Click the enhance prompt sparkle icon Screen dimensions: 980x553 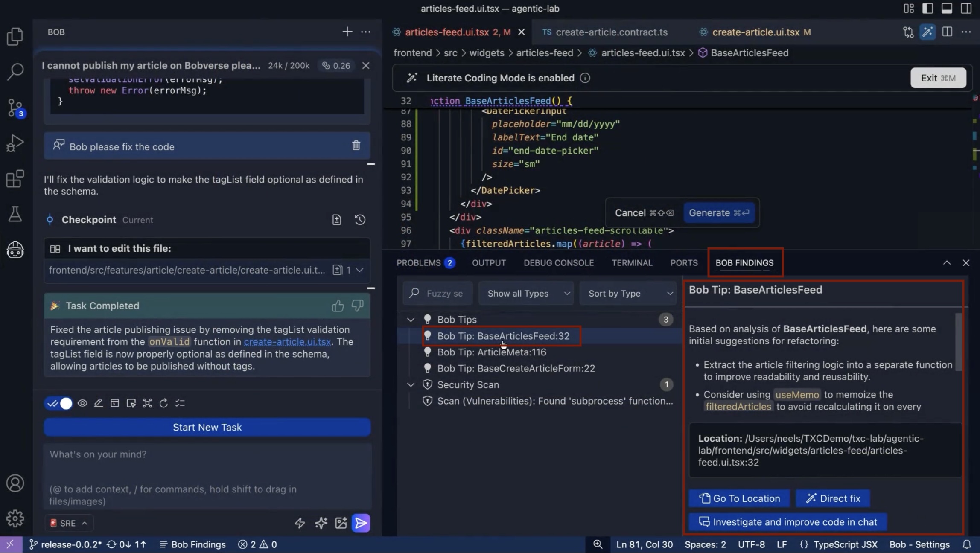tap(321, 523)
